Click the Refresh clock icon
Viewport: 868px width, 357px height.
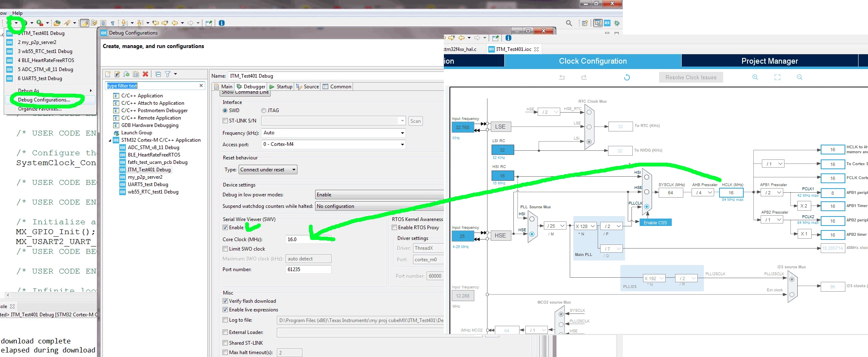coord(627,77)
